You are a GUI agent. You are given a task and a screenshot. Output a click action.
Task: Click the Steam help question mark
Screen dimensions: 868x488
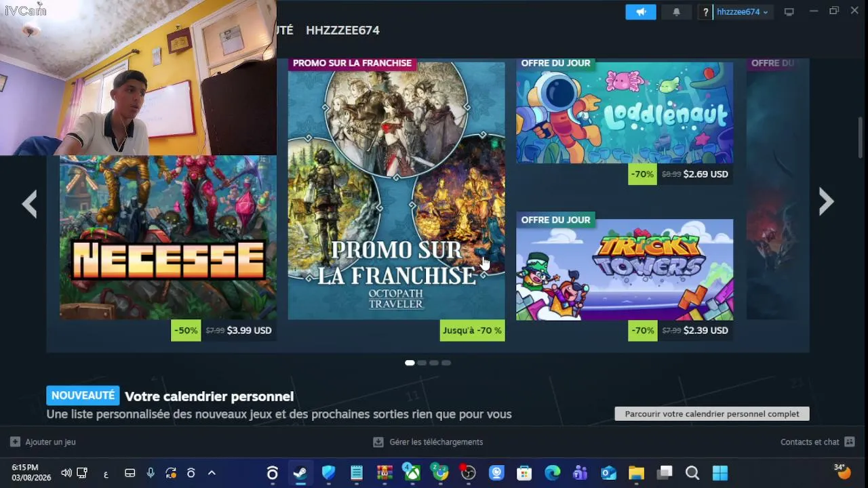[x=705, y=12]
